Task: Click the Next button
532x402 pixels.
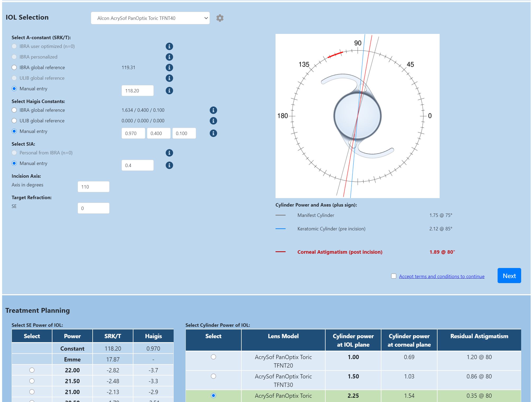Action: (x=509, y=276)
